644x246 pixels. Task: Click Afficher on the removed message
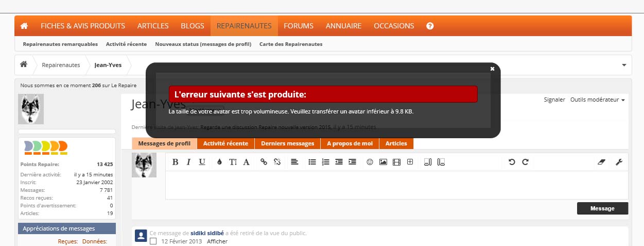pos(217,241)
